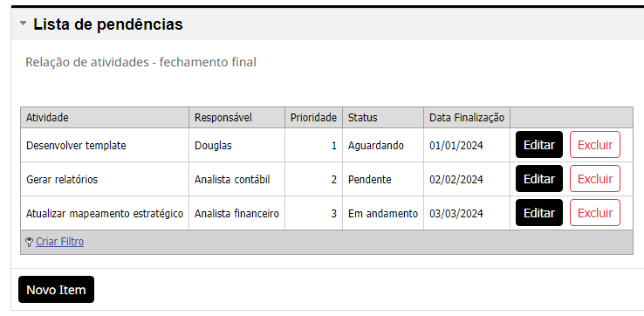The width and height of the screenshot is (644, 316).
Task: Edit the Desenvolver template row
Action: tap(539, 145)
